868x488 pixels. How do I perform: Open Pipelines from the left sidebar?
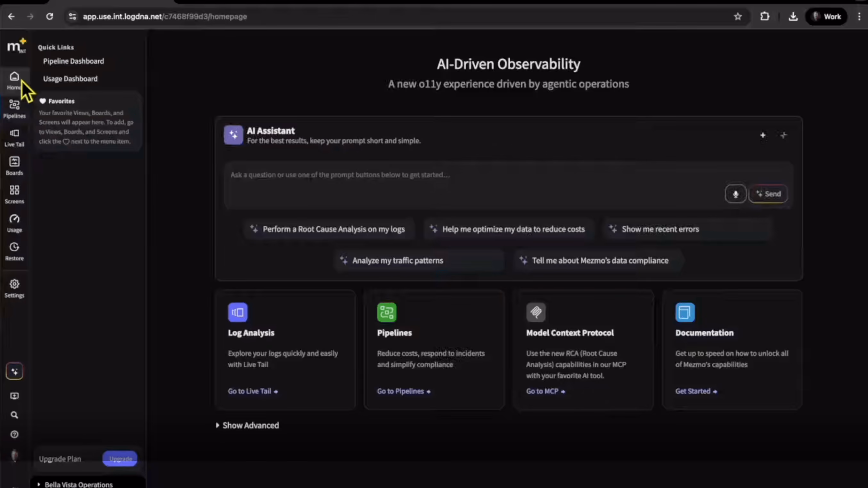[14, 109]
